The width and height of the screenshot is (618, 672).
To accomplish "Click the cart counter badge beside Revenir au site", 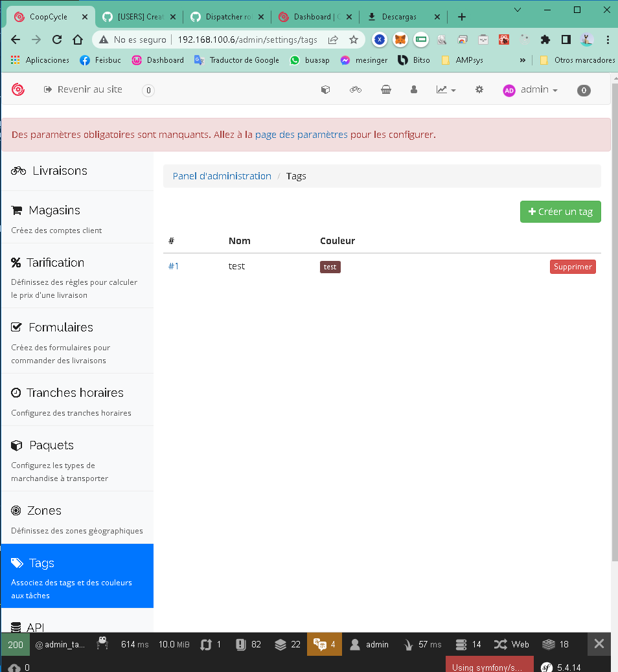I will pos(148,91).
